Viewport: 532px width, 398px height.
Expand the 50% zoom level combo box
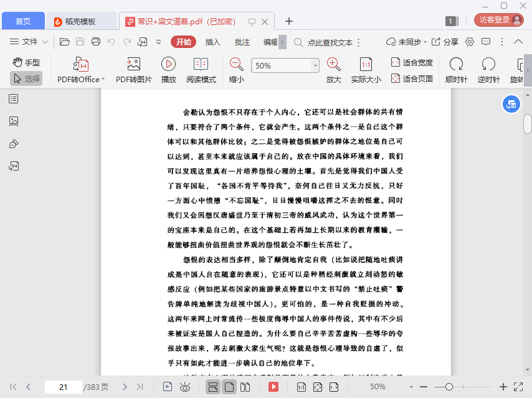coord(315,65)
